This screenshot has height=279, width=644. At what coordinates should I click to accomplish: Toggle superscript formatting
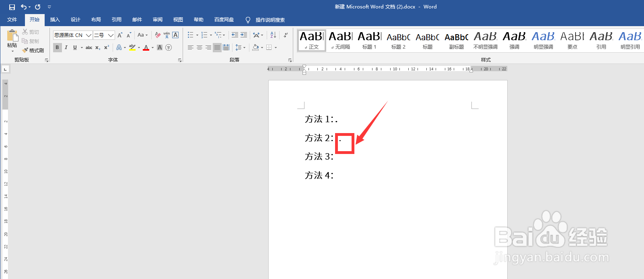[107, 47]
